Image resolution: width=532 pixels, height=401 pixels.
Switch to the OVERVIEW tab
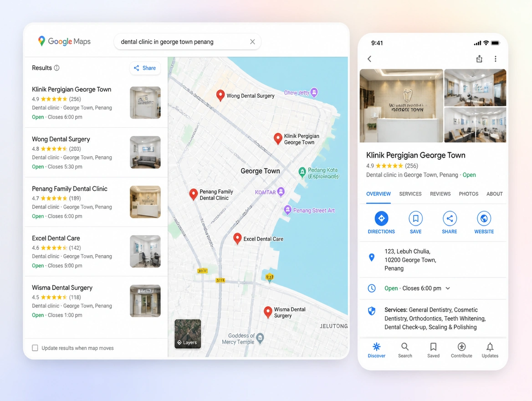coord(379,194)
